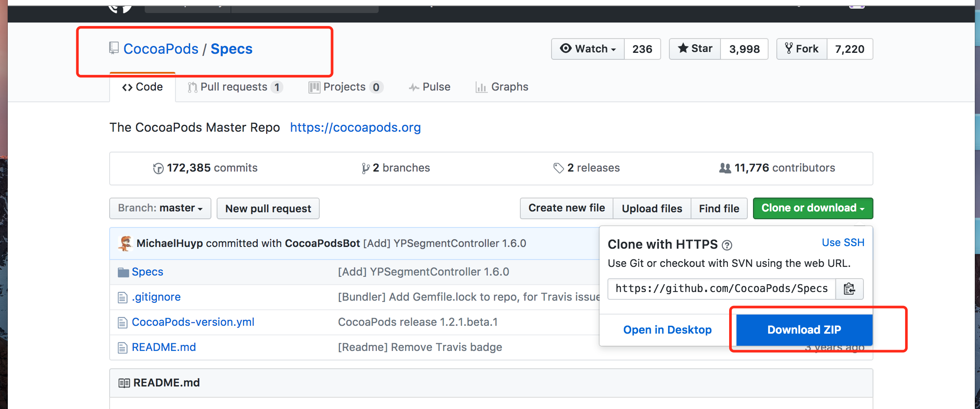Open the CocoaPods-version.yml file
980x409 pixels.
point(193,322)
